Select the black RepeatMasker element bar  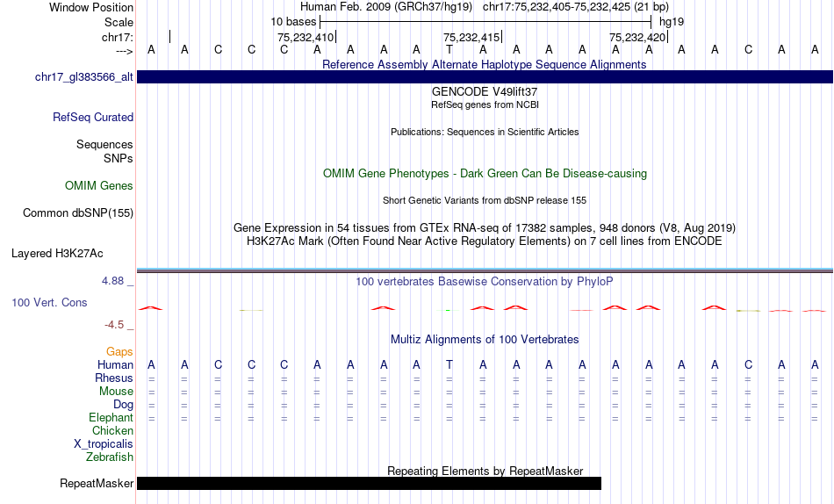pyautogui.click(x=369, y=483)
